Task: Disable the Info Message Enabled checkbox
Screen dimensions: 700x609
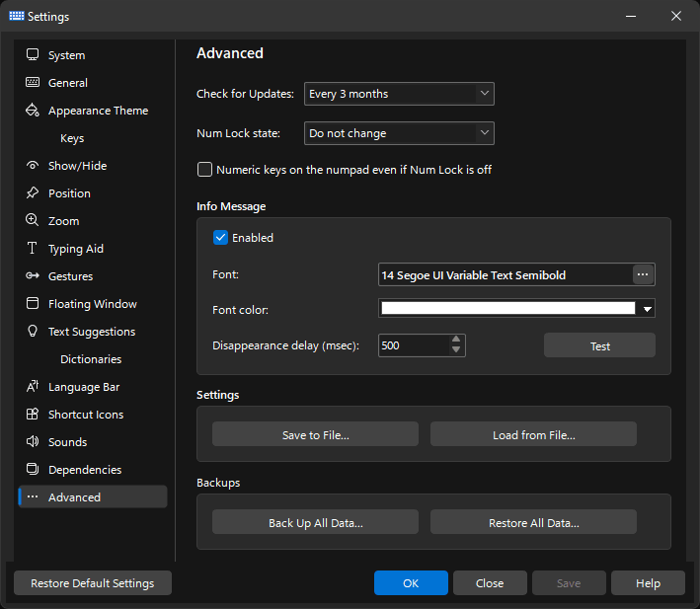Action: point(220,237)
